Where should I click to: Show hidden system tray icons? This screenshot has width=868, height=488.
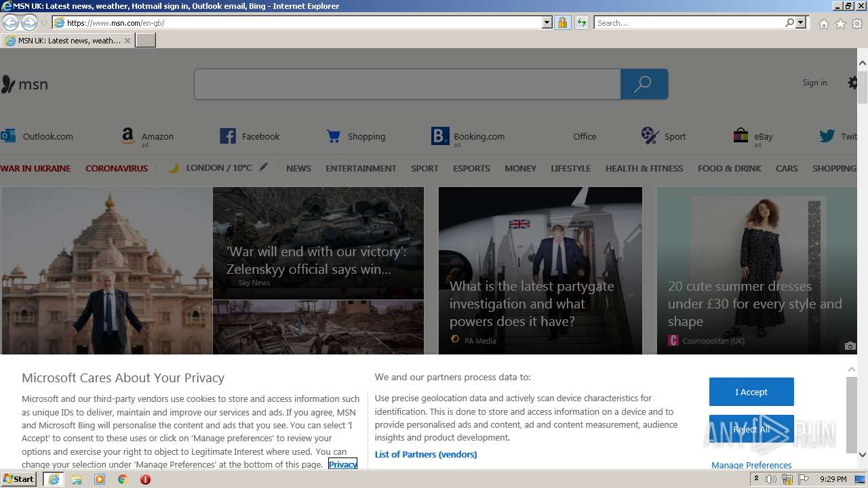[757, 479]
